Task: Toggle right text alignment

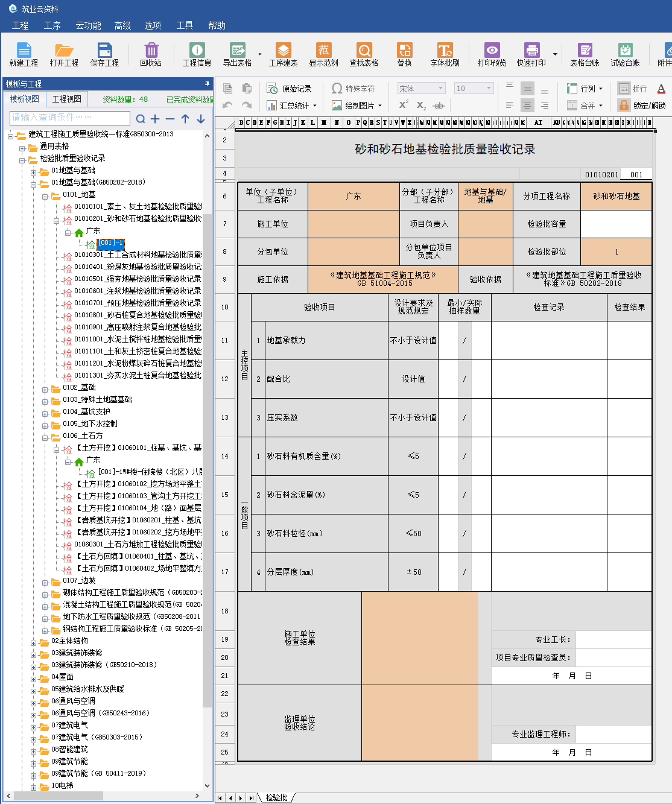Action: pyautogui.click(x=545, y=105)
